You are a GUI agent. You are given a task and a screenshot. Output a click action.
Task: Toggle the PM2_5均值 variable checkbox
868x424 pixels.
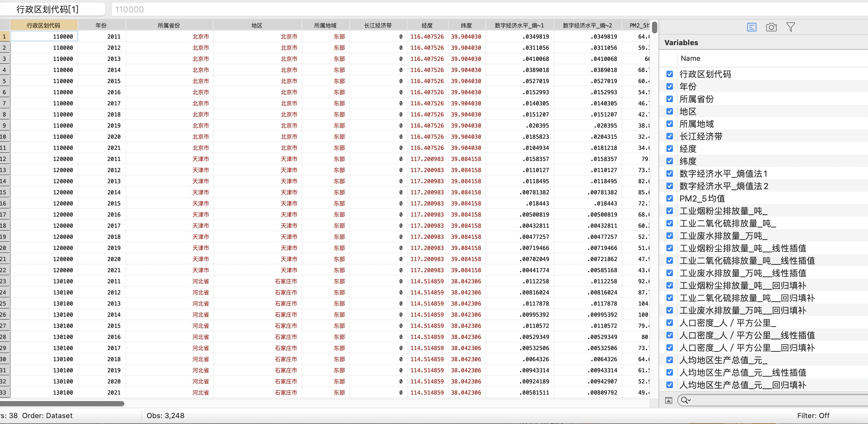point(670,198)
